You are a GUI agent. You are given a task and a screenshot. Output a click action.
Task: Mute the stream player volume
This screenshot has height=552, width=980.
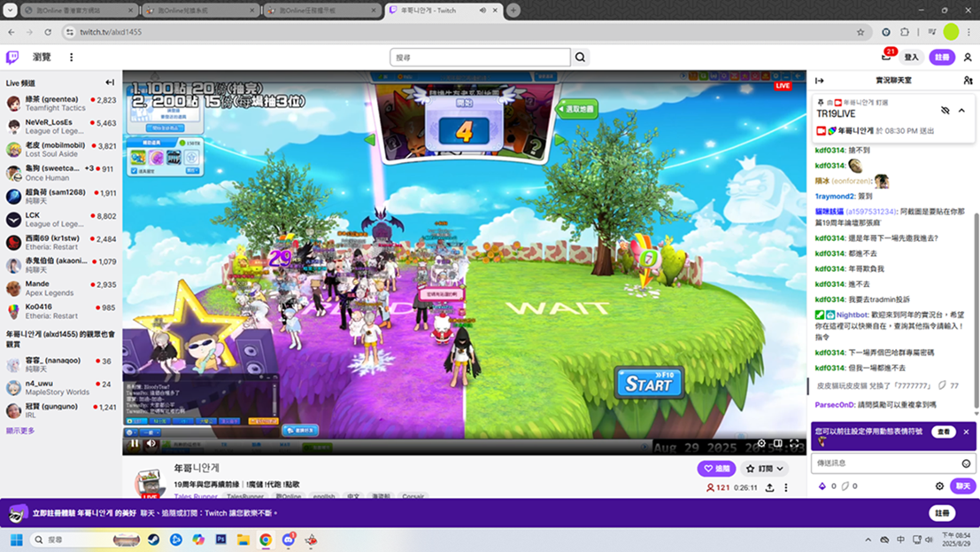pyautogui.click(x=150, y=443)
